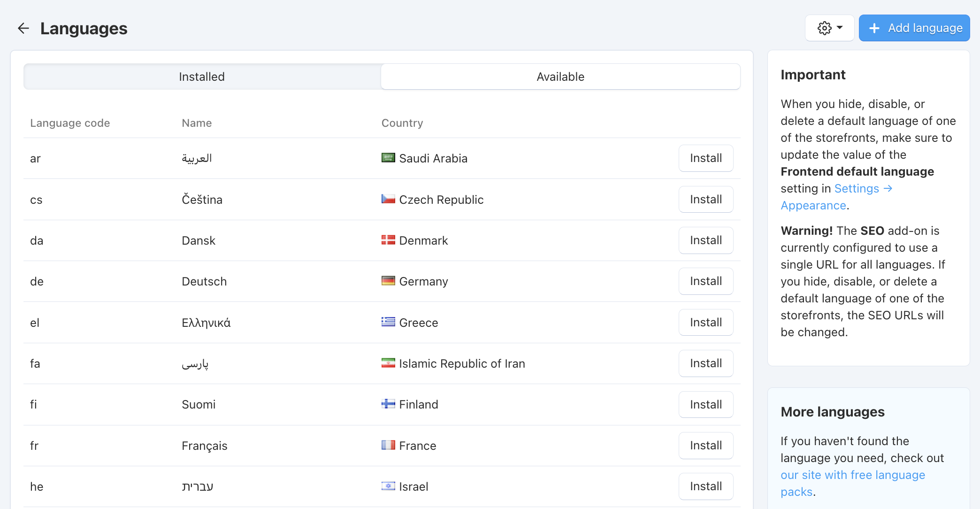
Task: Install the Deutsch language
Action: point(706,281)
